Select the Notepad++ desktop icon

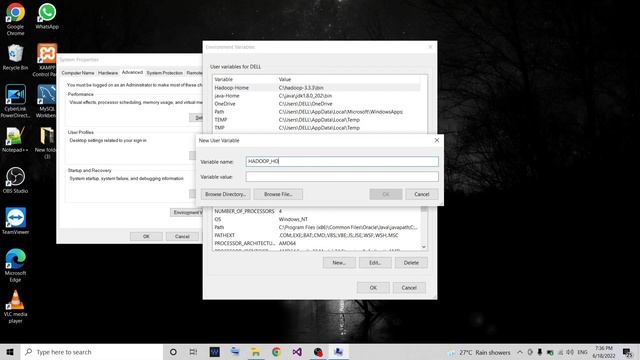pyautogui.click(x=15, y=140)
